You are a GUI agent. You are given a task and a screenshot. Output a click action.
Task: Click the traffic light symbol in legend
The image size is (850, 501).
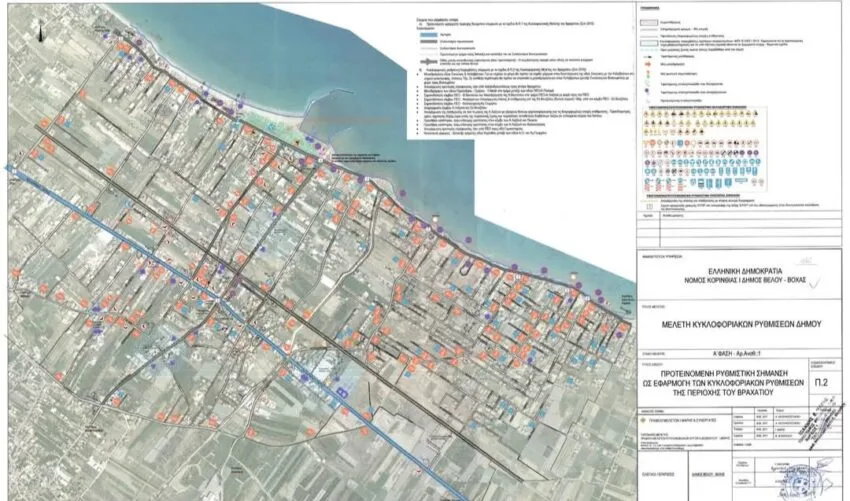(x=648, y=73)
